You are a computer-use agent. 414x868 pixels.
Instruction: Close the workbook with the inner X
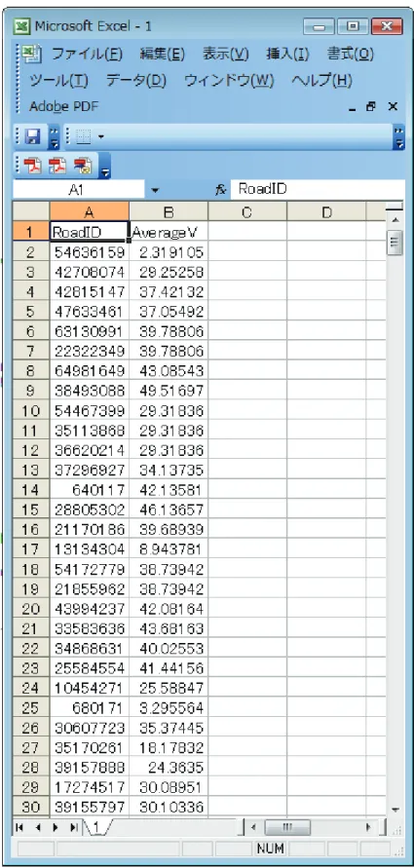pos(393,107)
